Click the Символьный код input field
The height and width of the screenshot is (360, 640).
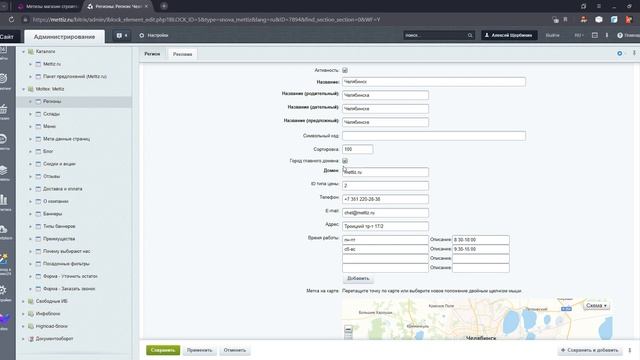point(434,136)
